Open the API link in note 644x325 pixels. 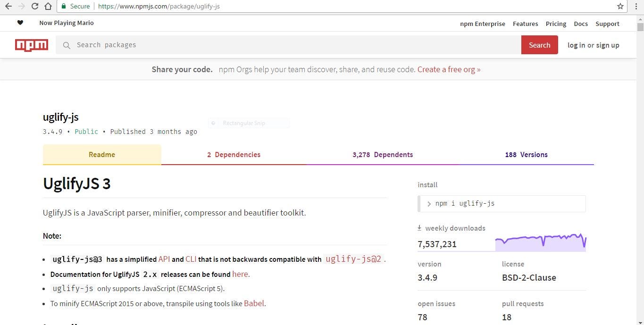point(164,259)
